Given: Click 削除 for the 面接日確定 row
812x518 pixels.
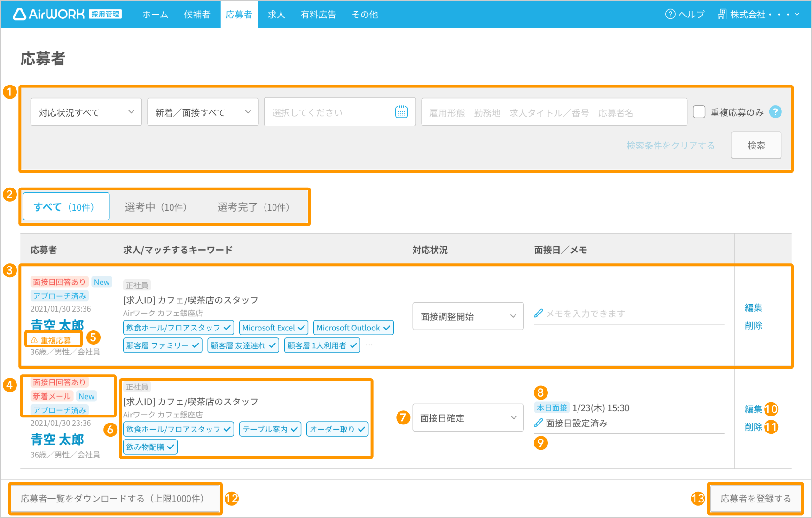Looking at the screenshot, I should point(753,427).
